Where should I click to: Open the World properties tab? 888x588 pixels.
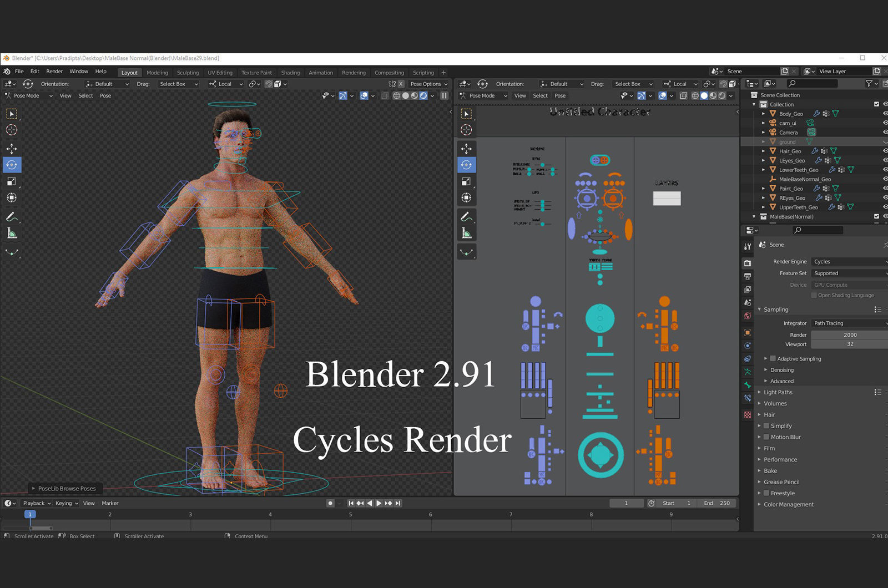(748, 316)
